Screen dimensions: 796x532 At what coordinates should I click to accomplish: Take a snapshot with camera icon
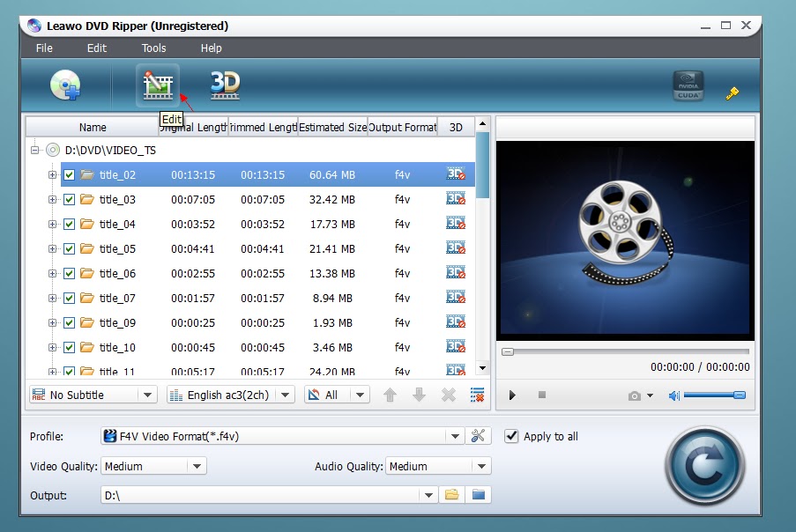[635, 395]
